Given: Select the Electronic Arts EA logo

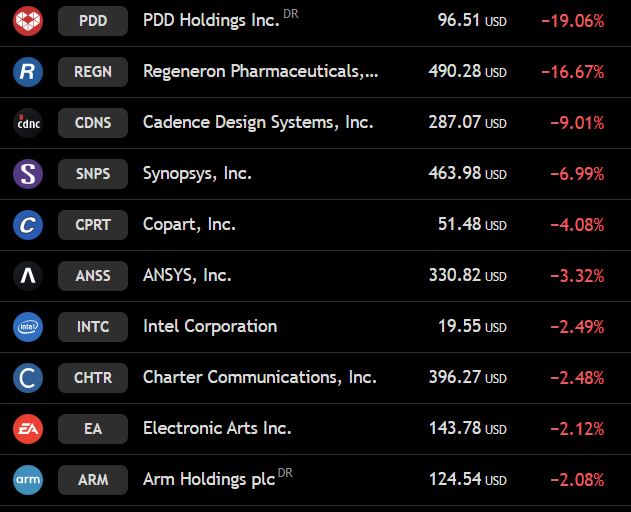Looking at the screenshot, I should (x=28, y=429).
